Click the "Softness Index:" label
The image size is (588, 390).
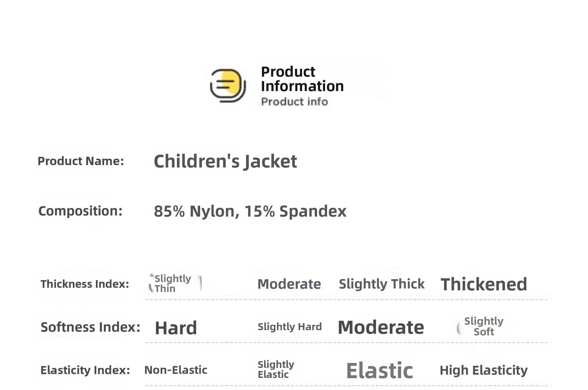(90, 327)
